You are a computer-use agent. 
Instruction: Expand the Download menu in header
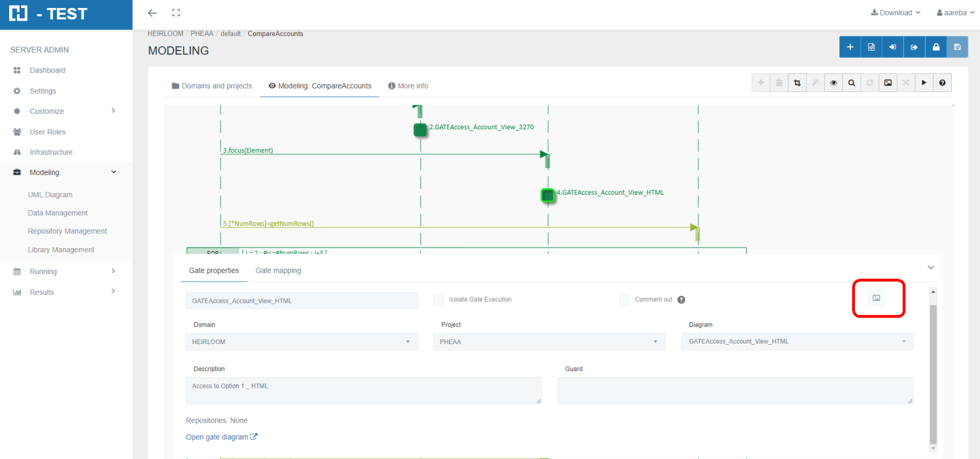coord(896,13)
